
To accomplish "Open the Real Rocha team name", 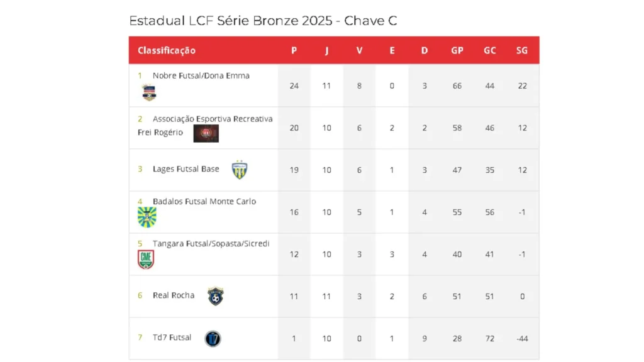I will [x=174, y=295].
